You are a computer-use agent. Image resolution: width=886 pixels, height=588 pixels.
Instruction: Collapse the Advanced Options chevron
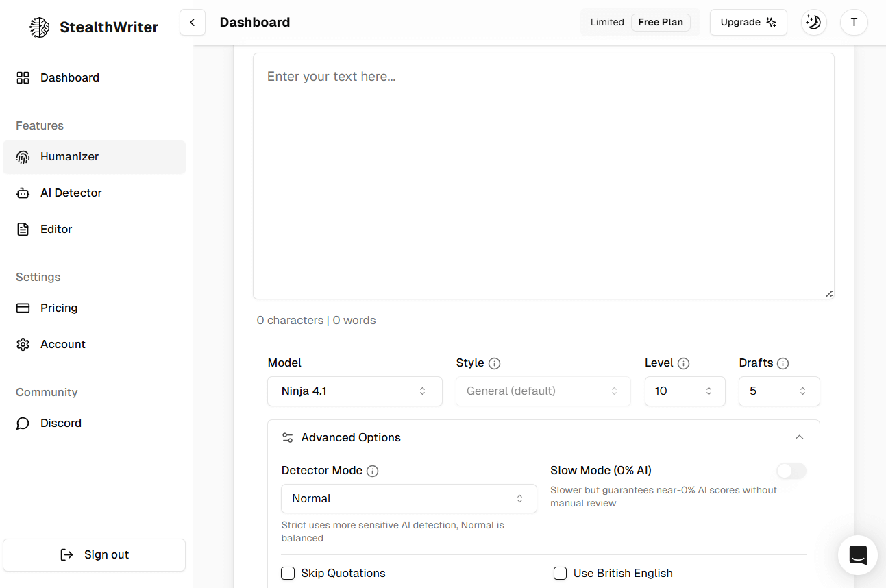coord(799,437)
